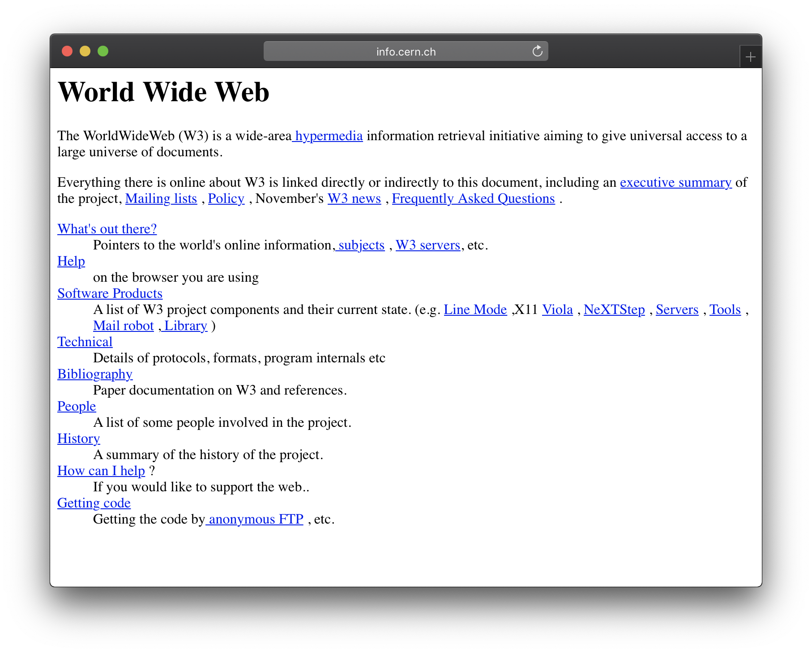Open the Software Products list

[110, 293]
